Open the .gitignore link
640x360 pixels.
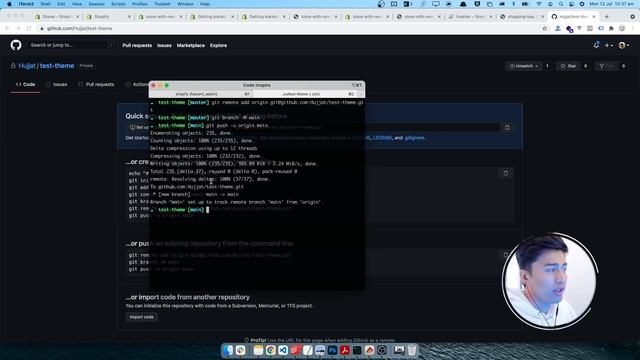pyautogui.click(x=414, y=138)
